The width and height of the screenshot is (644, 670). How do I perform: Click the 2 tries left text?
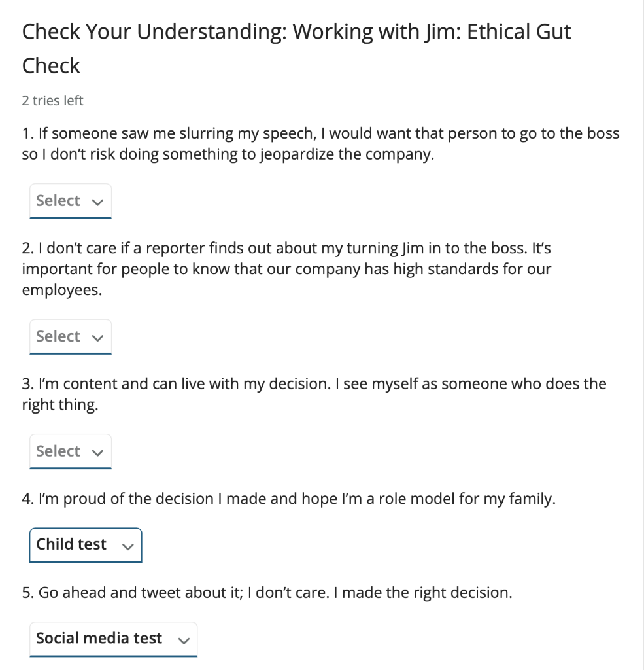(x=52, y=100)
